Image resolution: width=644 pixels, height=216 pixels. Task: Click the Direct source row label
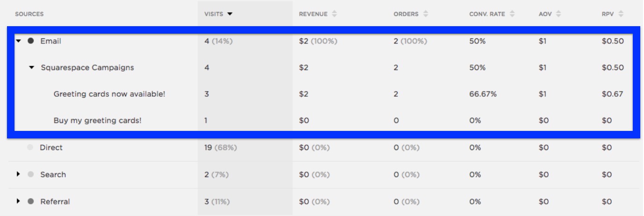point(51,148)
